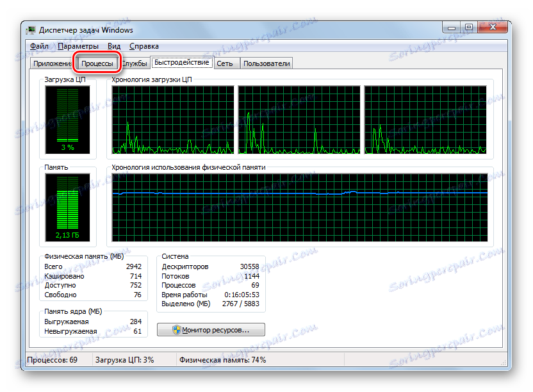This screenshot has width=533, height=392.
Task: Click status bar entry Физическая память: 74%
Action: pos(223,360)
